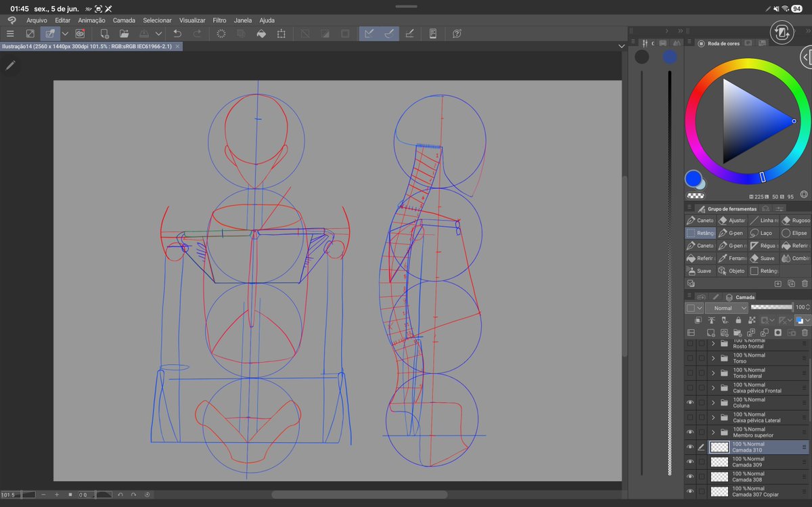
Task: Select the Camada 308 layer thumbnail
Action: (719, 477)
